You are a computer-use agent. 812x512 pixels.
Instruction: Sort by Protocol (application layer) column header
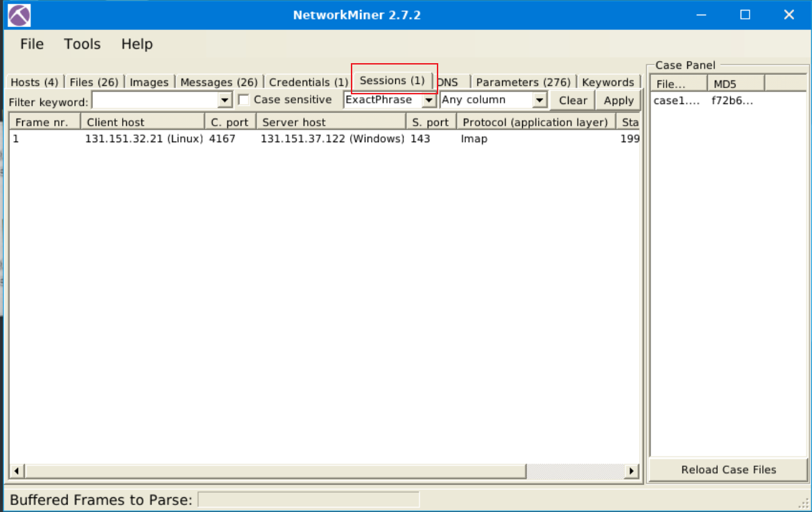tap(535, 122)
